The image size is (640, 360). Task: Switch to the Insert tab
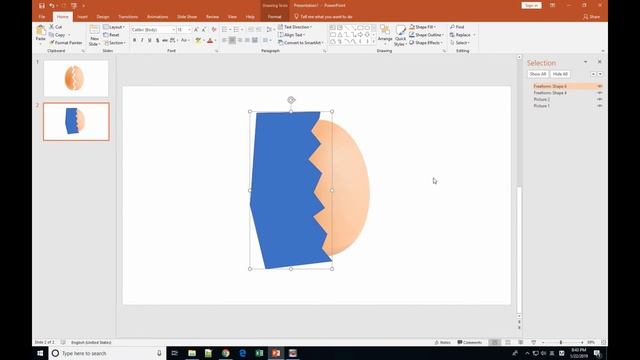click(x=82, y=17)
